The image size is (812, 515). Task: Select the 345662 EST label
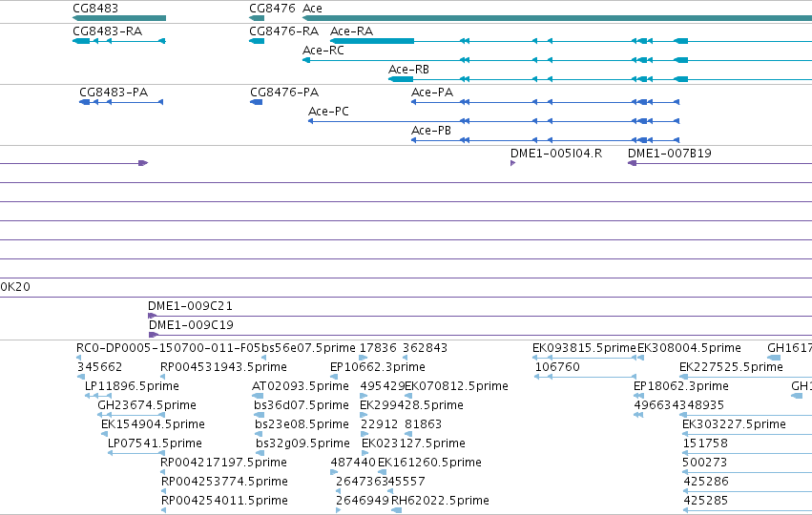click(x=100, y=367)
